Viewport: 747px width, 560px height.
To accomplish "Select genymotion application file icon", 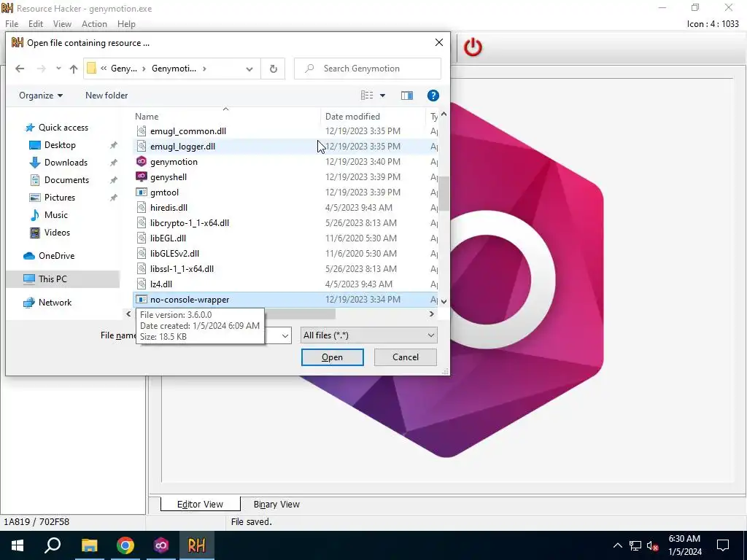I will point(142,161).
